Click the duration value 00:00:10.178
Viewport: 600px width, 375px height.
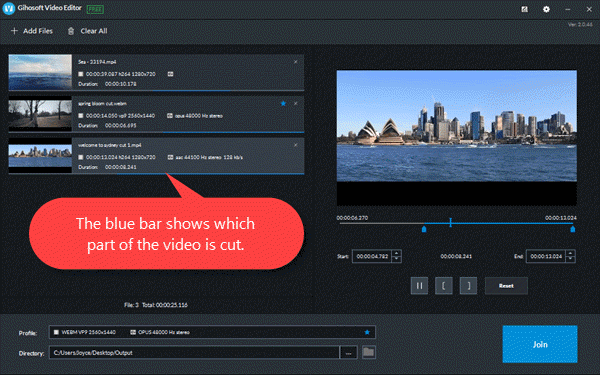pyautogui.click(x=121, y=84)
